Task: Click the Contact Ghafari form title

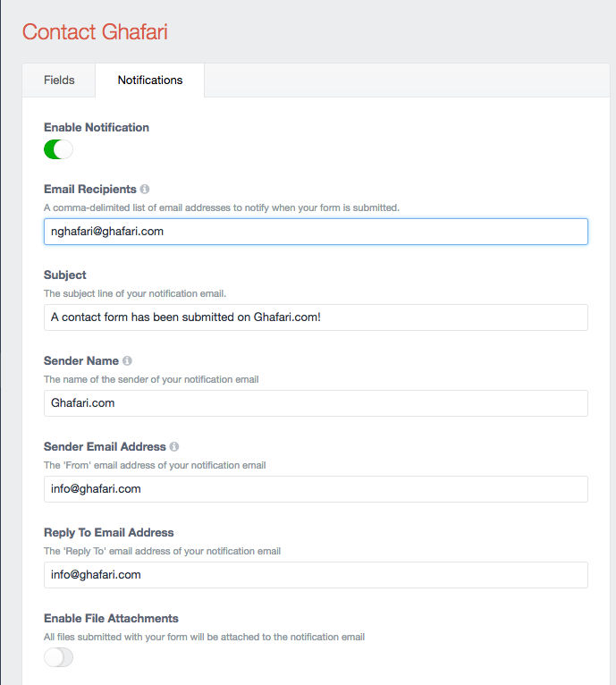Action: click(x=95, y=32)
